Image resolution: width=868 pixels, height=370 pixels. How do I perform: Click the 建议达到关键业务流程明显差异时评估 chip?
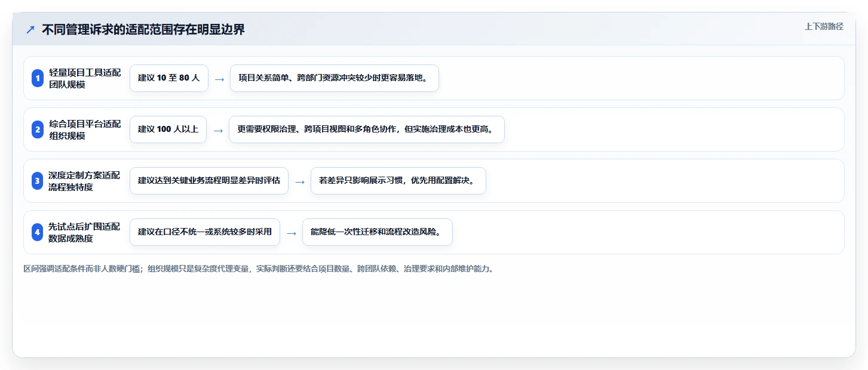(x=209, y=181)
